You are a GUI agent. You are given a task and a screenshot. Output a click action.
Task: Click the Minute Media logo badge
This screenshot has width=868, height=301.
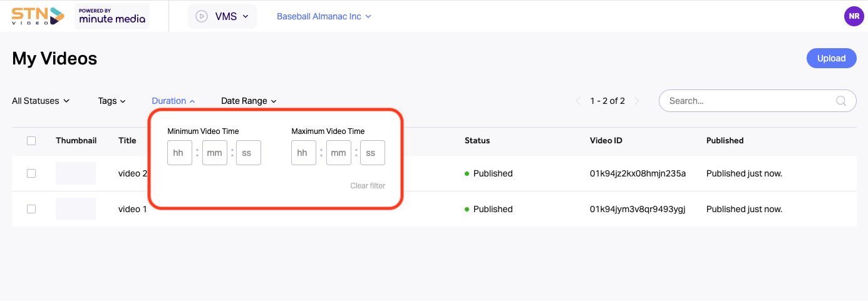pyautogui.click(x=112, y=16)
